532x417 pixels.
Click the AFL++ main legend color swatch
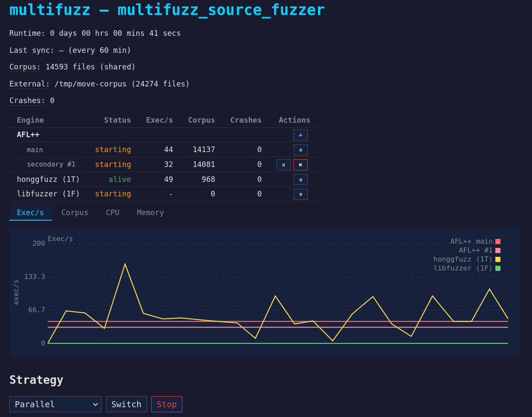point(498,241)
